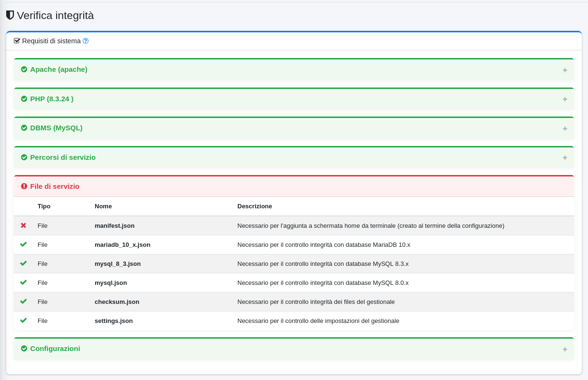
Task: Click the Descrizione column header
Action: pos(255,206)
